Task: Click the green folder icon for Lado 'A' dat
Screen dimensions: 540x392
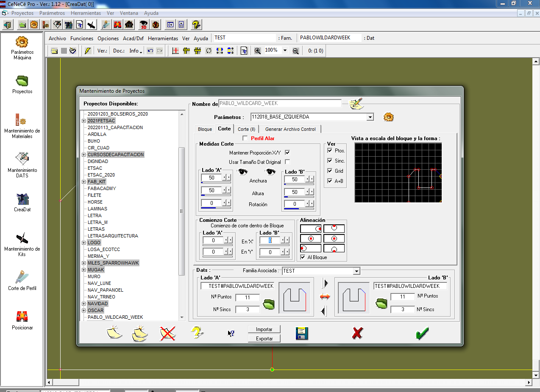Action: coord(269,304)
